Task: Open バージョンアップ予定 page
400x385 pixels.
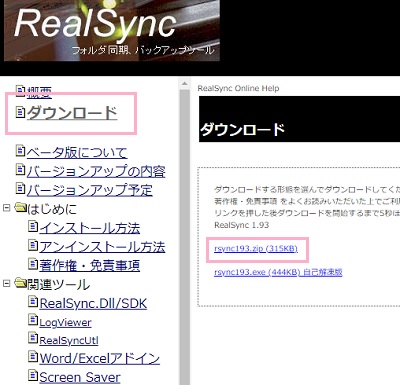Action: point(90,190)
